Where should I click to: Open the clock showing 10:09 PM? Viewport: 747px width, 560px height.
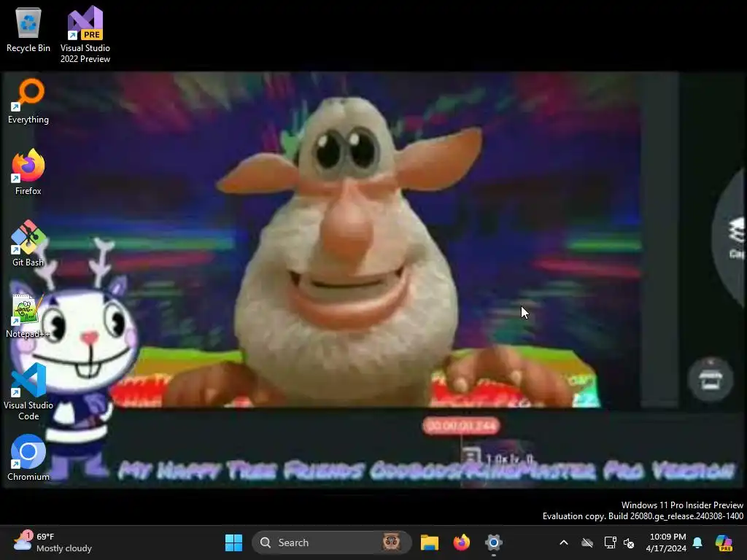(x=667, y=542)
